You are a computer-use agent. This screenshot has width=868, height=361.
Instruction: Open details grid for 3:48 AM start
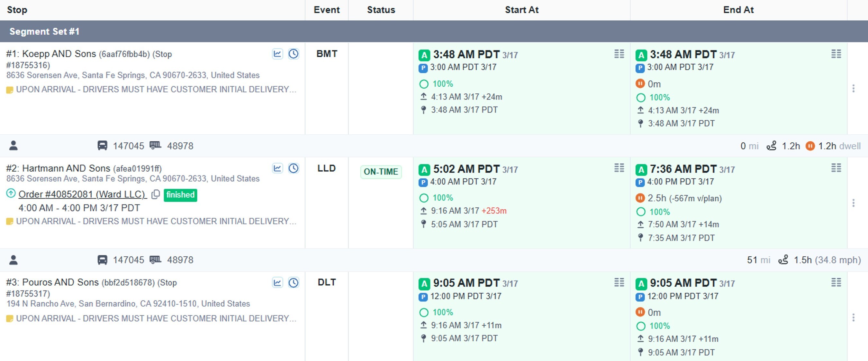[x=619, y=54]
